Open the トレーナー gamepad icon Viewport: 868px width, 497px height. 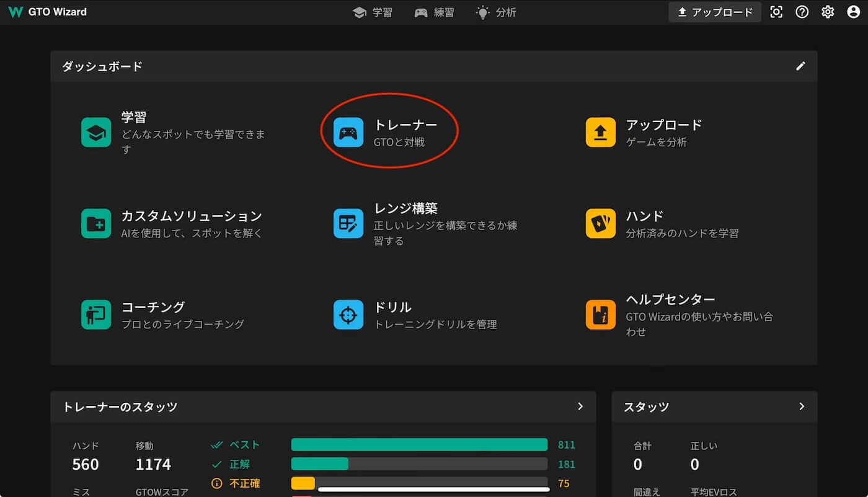tap(348, 133)
